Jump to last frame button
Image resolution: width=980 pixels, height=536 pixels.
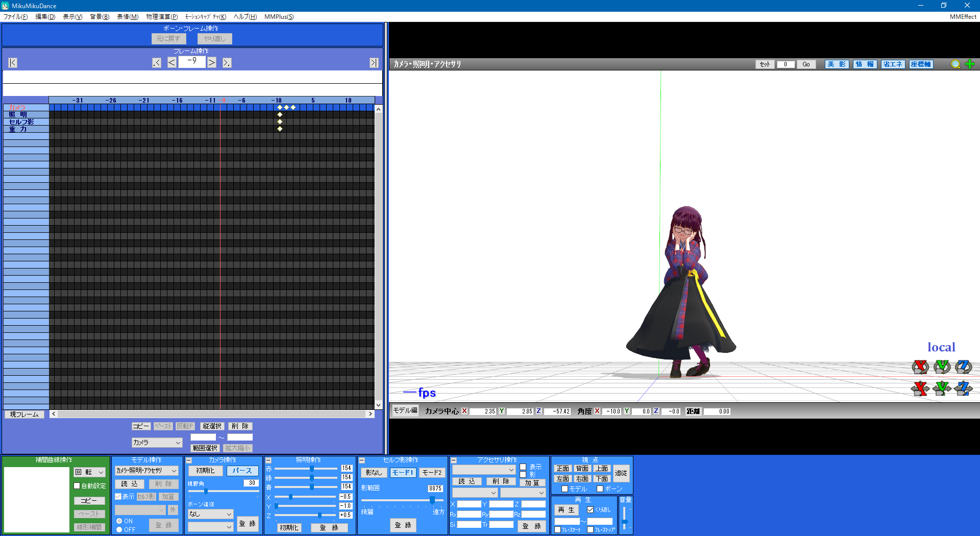374,63
